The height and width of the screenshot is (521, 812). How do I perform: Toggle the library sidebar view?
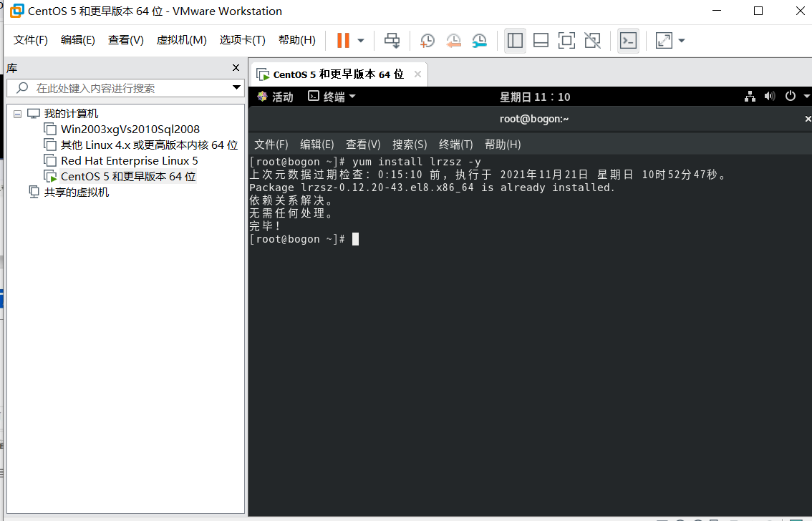[515, 40]
